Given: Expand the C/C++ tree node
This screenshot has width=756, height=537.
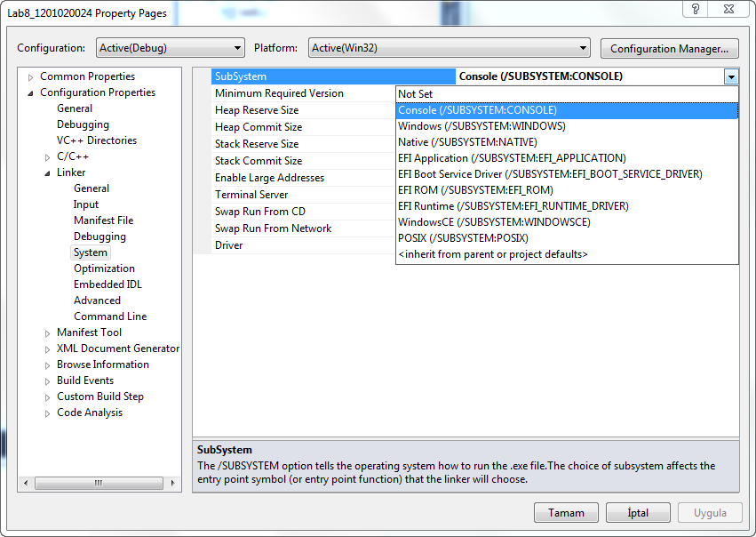Looking at the screenshot, I should [x=47, y=157].
